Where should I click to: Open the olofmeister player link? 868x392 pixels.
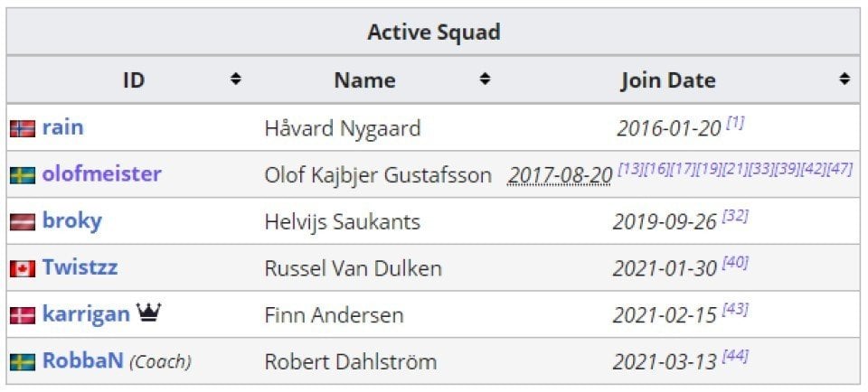102,173
